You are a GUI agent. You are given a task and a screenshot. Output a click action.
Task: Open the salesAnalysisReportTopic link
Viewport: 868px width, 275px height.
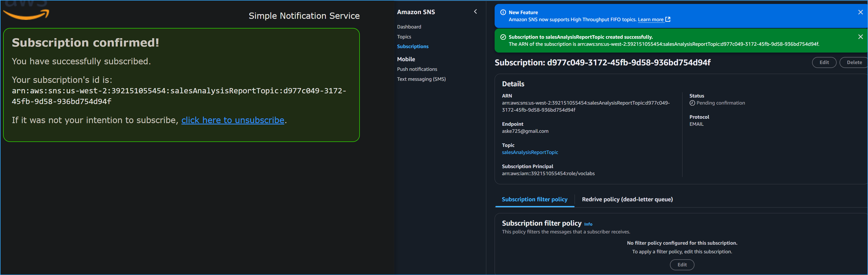click(x=530, y=152)
